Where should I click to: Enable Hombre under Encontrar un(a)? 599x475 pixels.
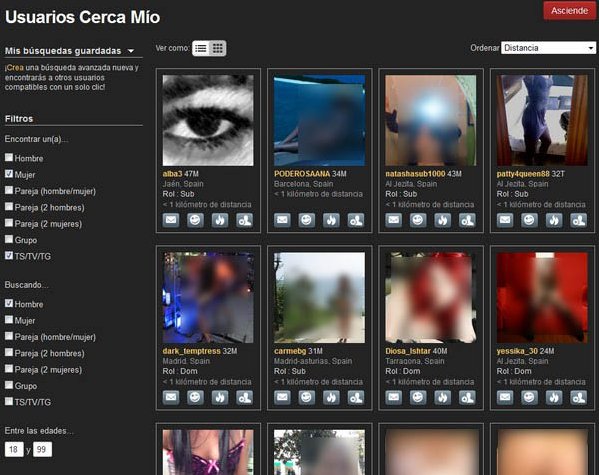click(9, 157)
